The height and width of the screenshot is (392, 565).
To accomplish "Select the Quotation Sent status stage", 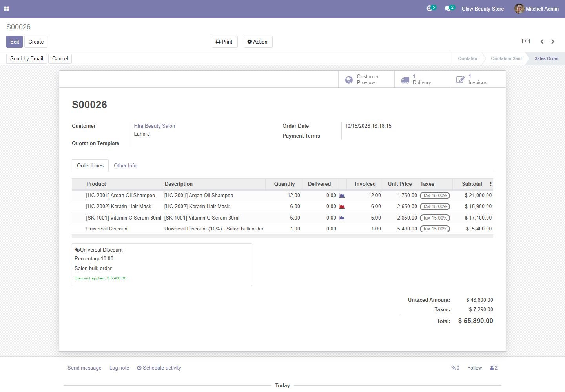I will click(x=506, y=59).
